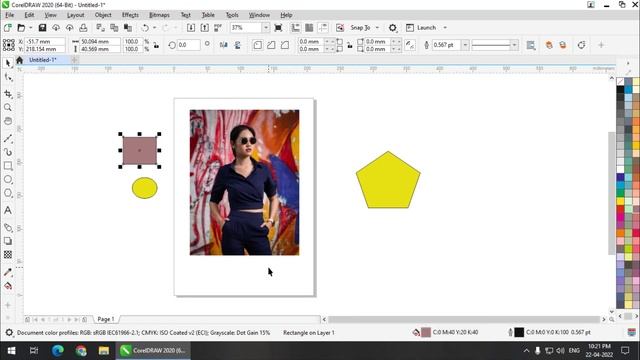Click the Page 1 tab

tap(106, 319)
